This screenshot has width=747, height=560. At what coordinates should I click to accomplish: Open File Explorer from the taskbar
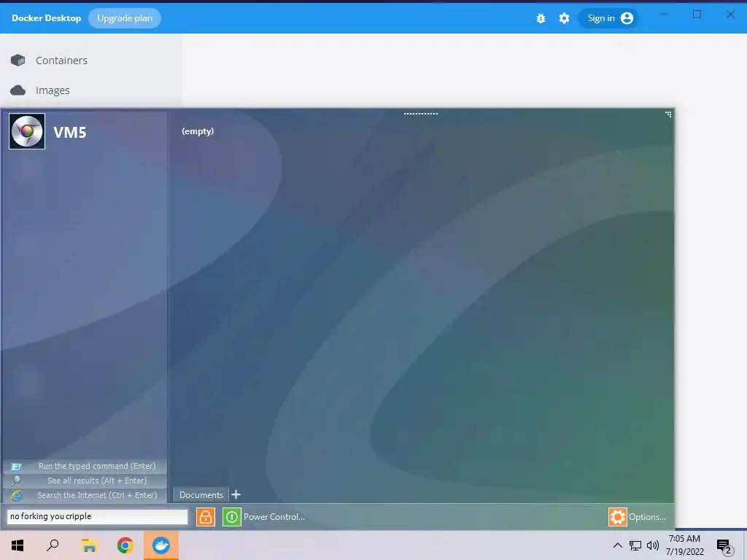(89, 545)
